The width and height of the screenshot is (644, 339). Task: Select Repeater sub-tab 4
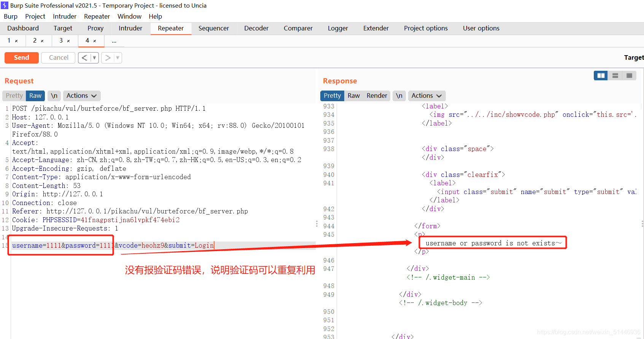(87, 40)
